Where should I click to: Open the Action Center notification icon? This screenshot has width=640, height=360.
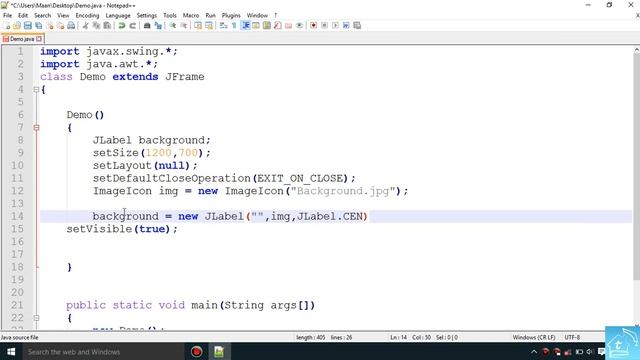pyautogui.click(x=601, y=351)
